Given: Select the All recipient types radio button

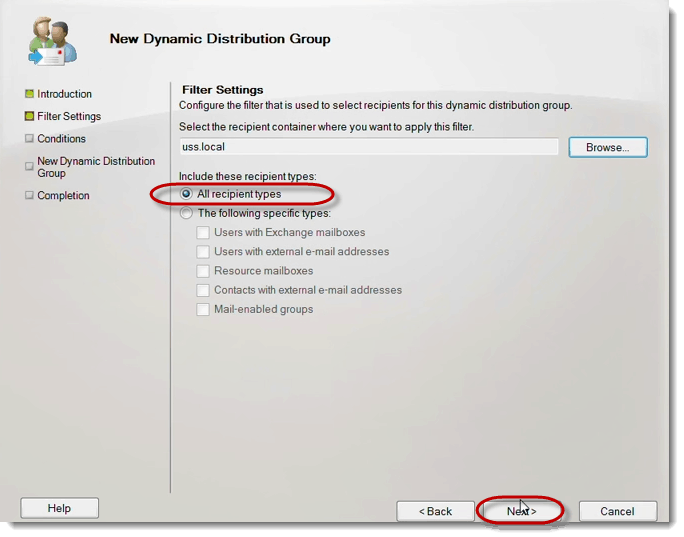Looking at the screenshot, I should point(187,194).
